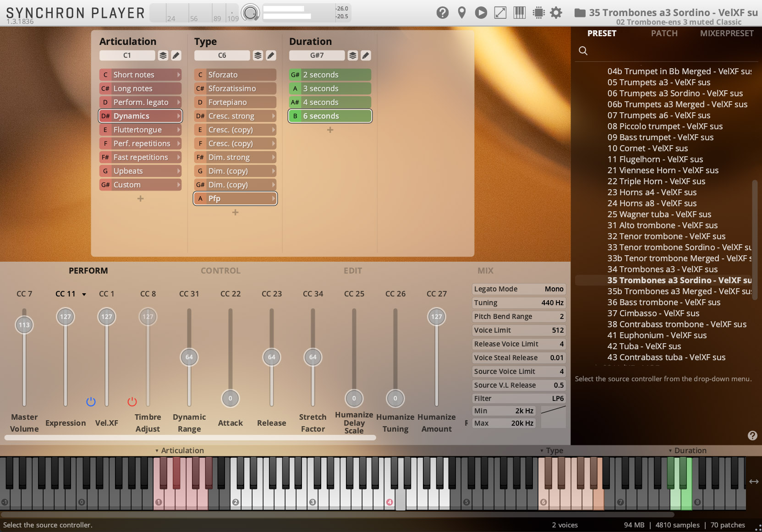This screenshot has height=532, width=762.
Task: Open the help question mark icon in toolbar
Action: click(442, 13)
